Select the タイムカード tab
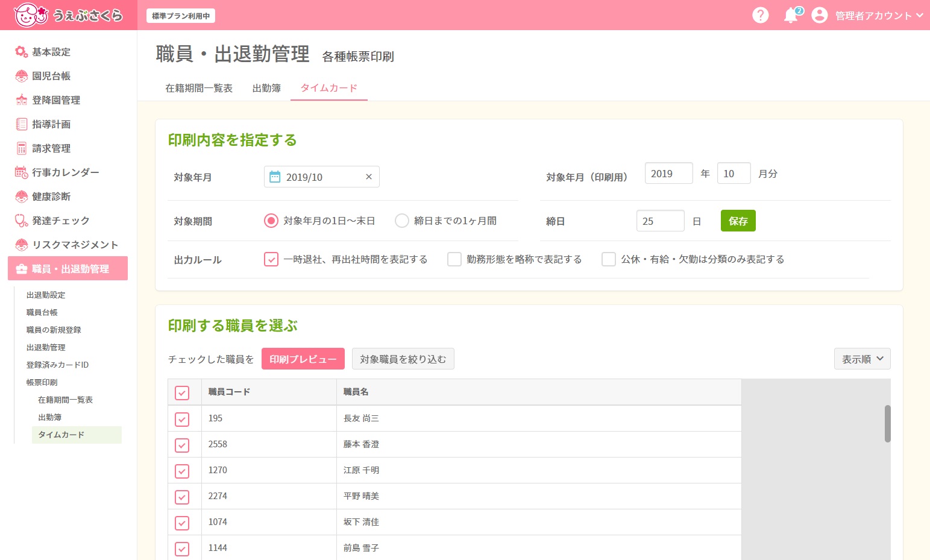930x560 pixels. (329, 88)
